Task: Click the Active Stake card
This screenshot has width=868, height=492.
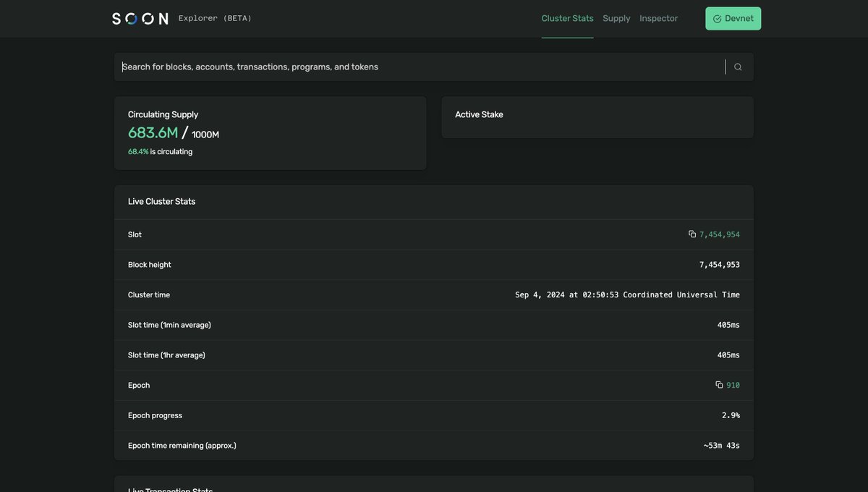Action: click(597, 116)
